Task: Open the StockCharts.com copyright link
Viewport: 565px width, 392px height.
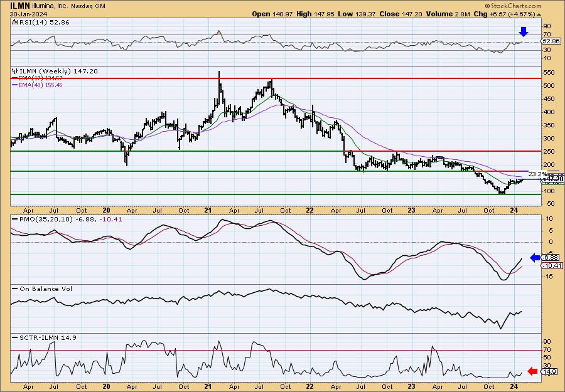Action: (x=513, y=6)
